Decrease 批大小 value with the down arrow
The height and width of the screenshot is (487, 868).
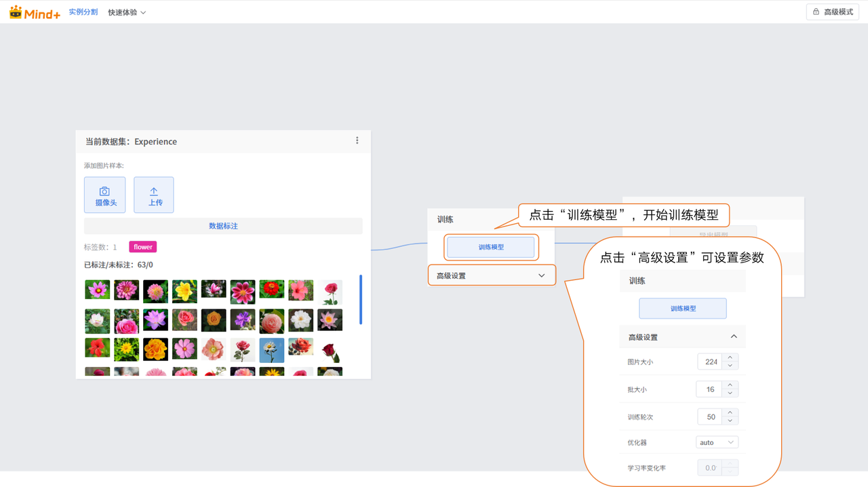730,393
